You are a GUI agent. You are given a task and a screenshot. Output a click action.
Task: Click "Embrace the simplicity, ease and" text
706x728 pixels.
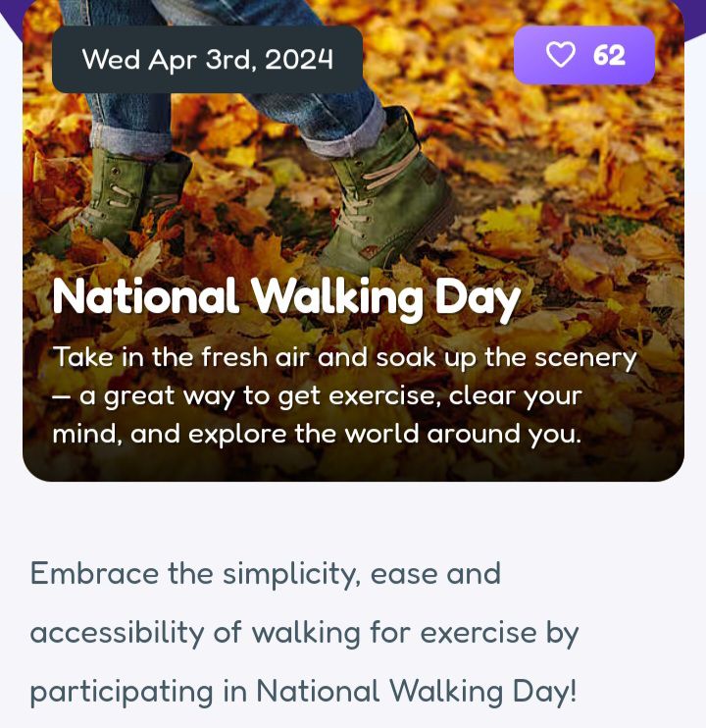pos(265,573)
